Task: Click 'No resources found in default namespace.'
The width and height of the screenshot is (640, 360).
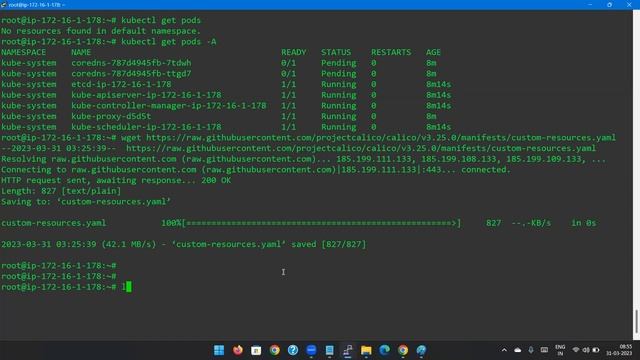Action: (101, 31)
